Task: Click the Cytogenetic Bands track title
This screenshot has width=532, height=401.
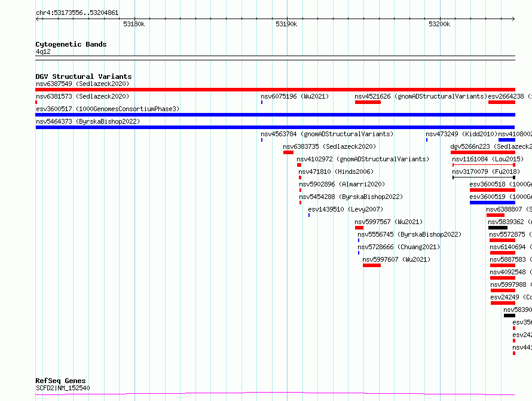Action: click(x=71, y=44)
